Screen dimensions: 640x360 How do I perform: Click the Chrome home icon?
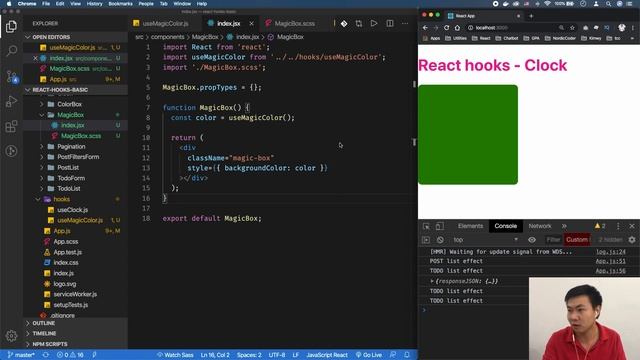pyautogui.click(x=458, y=28)
